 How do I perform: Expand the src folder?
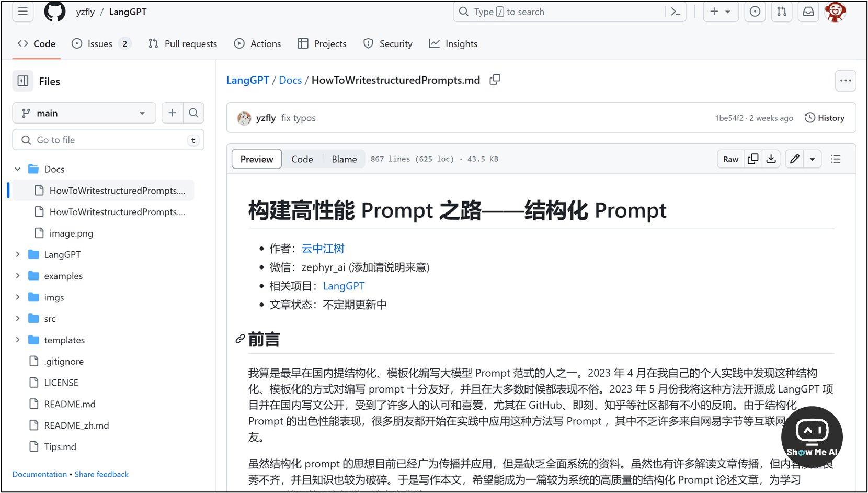tap(18, 318)
